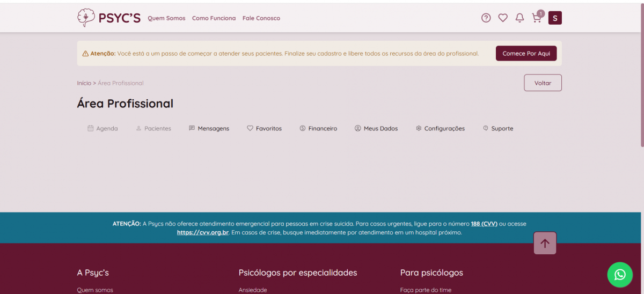Screen dimensions: 644x294
Task: Open notifications bell icon
Action: tap(519, 18)
